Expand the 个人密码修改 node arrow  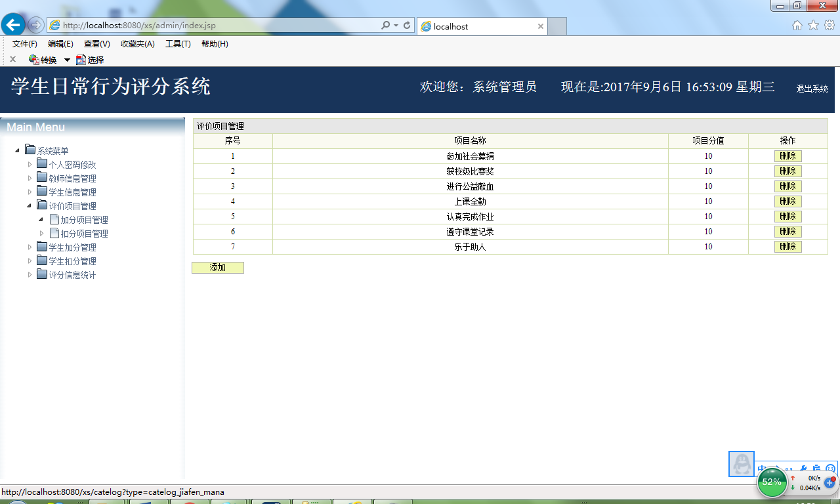(x=30, y=164)
